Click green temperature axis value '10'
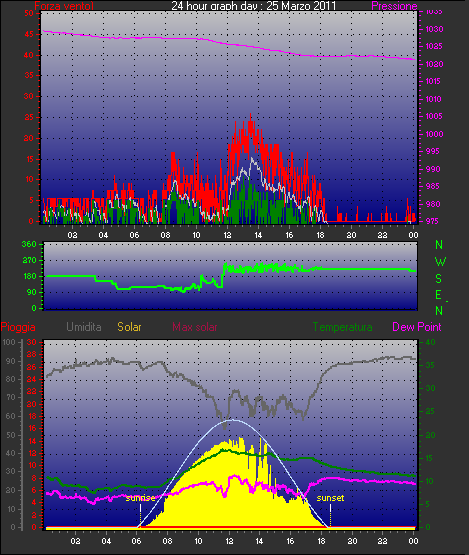This screenshot has width=469, height=555. [x=429, y=481]
